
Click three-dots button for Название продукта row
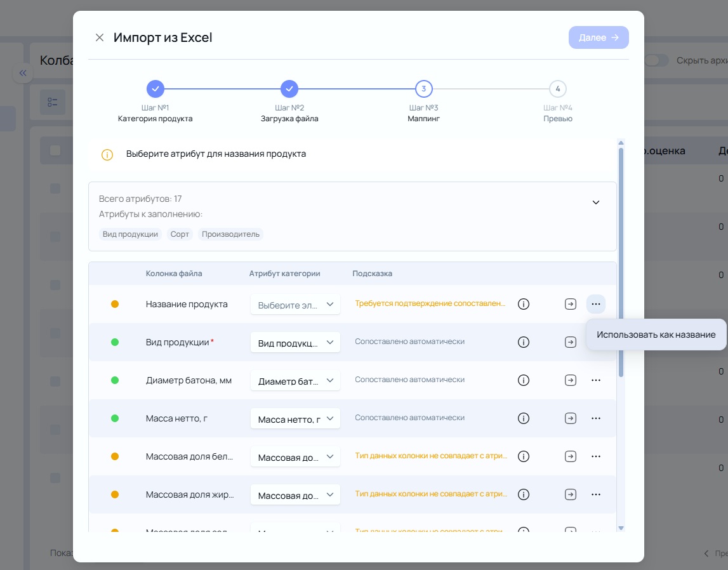[x=596, y=304]
